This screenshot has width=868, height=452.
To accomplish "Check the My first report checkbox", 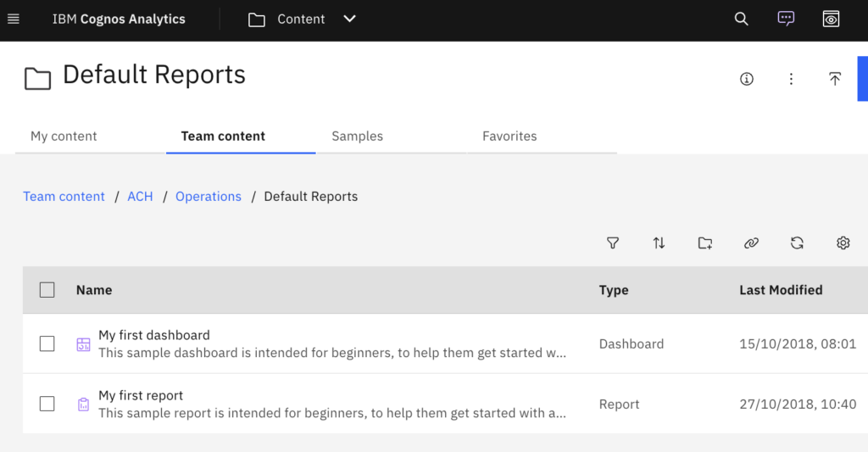I will (47, 404).
